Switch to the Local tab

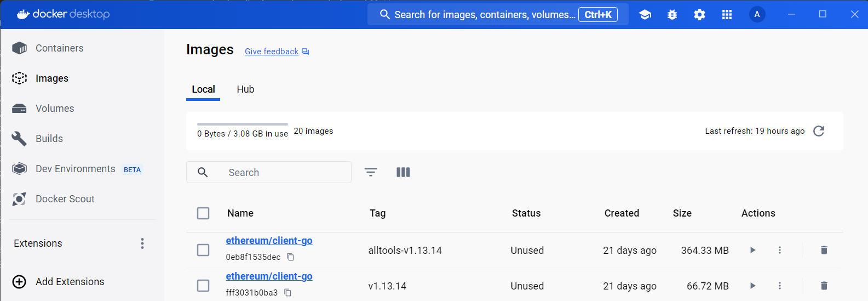[x=203, y=89]
